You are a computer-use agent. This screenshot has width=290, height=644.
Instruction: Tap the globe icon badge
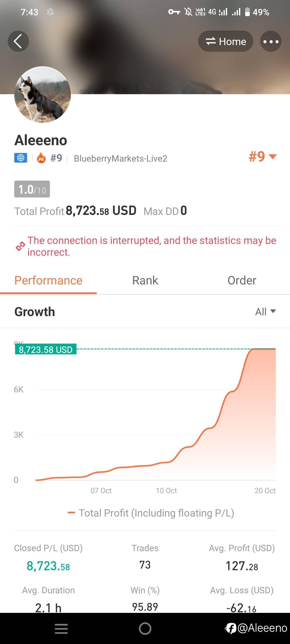tap(21, 158)
